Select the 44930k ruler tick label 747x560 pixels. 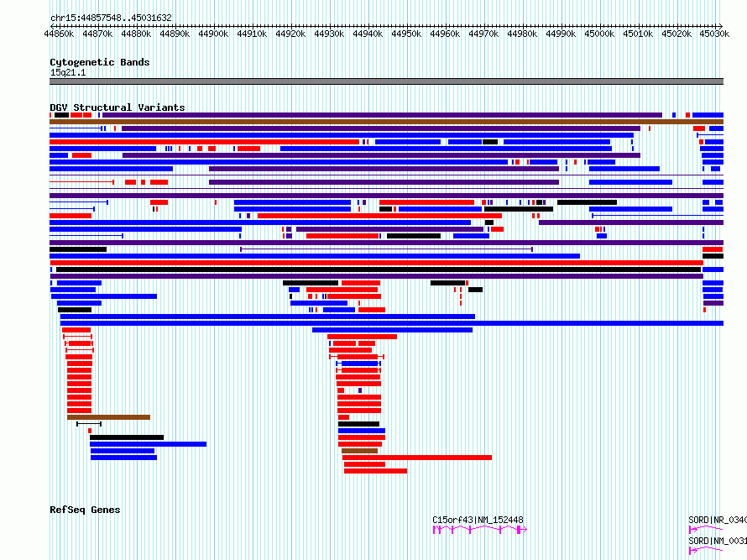tap(329, 34)
